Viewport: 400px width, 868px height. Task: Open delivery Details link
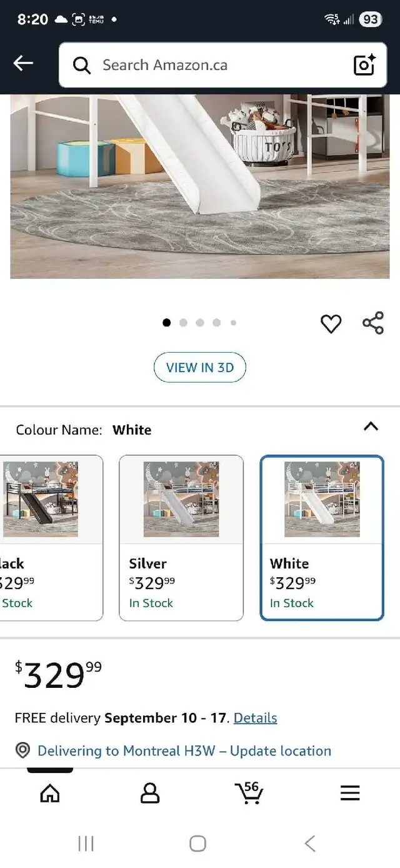click(x=255, y=718)
